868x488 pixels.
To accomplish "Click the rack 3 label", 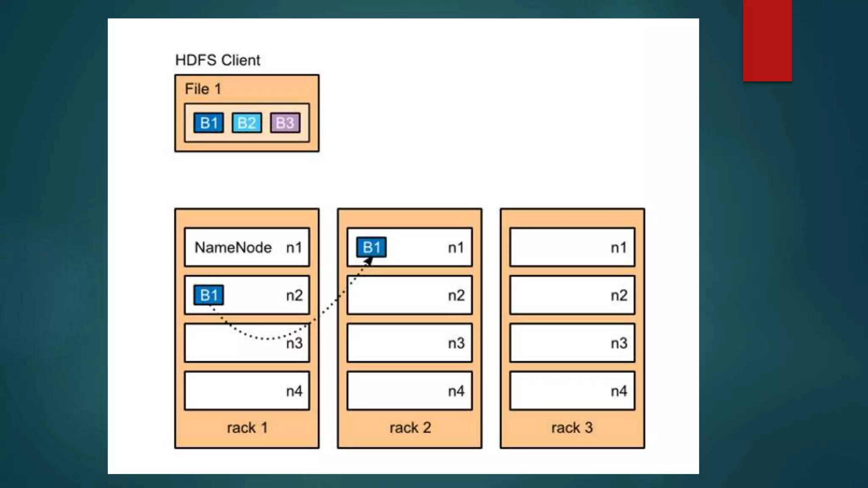I will (572, 428).
